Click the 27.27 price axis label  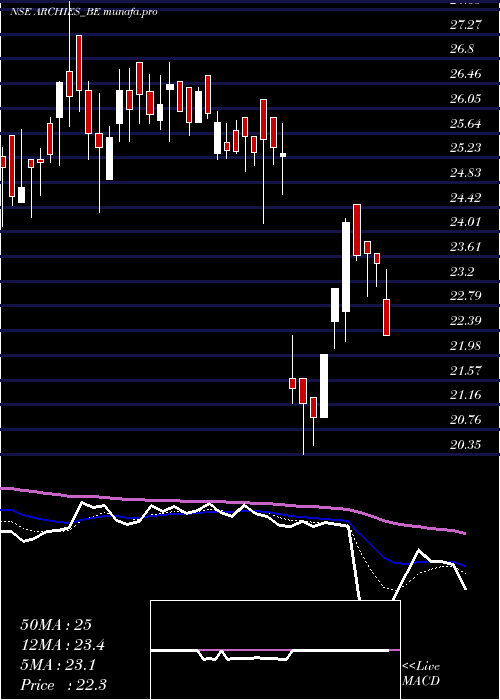[465, 25]
